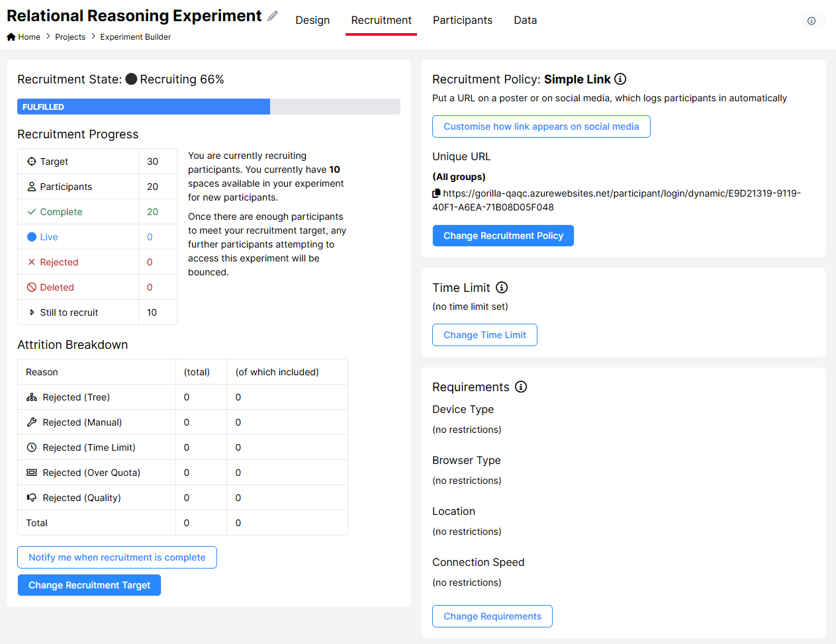Click the Browser Type heading
836x644 pixels.
(x=467, y=460)
